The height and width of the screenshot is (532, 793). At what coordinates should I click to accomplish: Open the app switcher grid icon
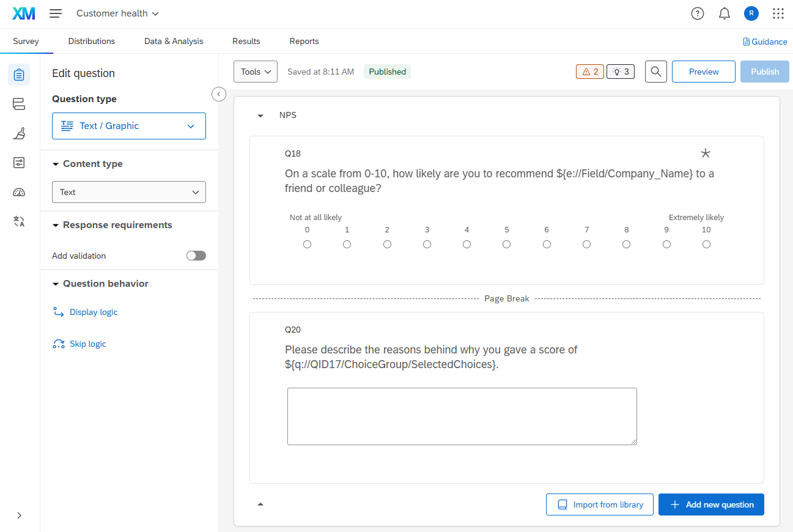pyautogui.click(x=778, y=13)
